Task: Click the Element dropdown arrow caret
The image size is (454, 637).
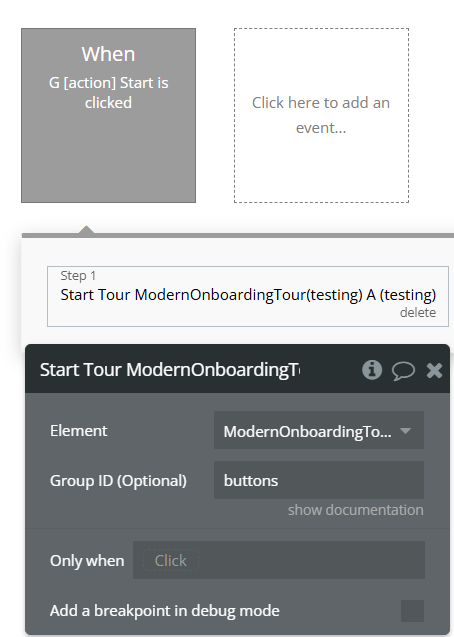Action: coord(405,431)
